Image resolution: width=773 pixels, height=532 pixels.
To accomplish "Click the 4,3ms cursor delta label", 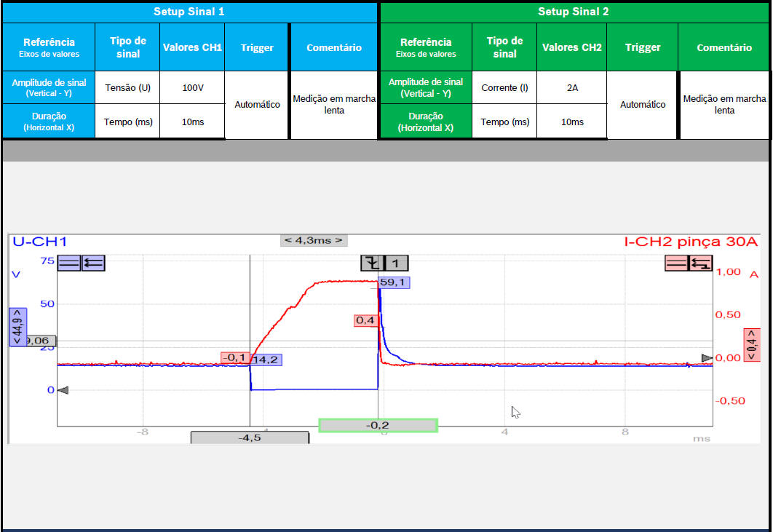I will 314,240.
